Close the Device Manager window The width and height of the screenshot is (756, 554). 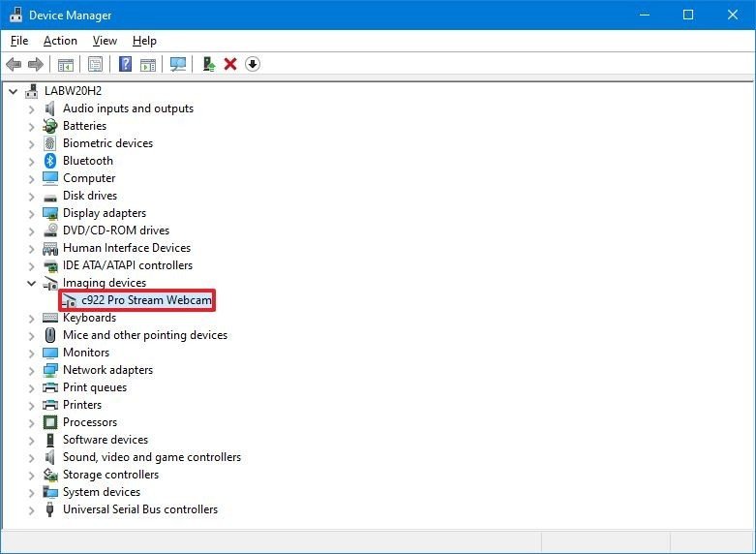(x=733, y=15)
